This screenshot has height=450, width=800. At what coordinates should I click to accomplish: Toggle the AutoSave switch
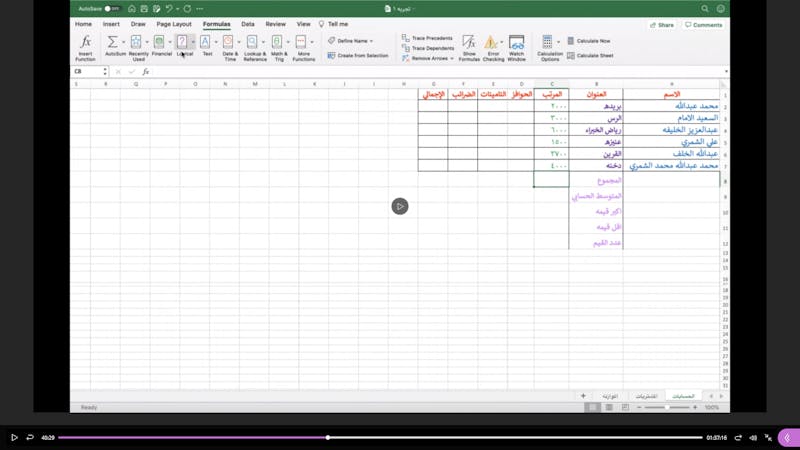pos(112,9)
